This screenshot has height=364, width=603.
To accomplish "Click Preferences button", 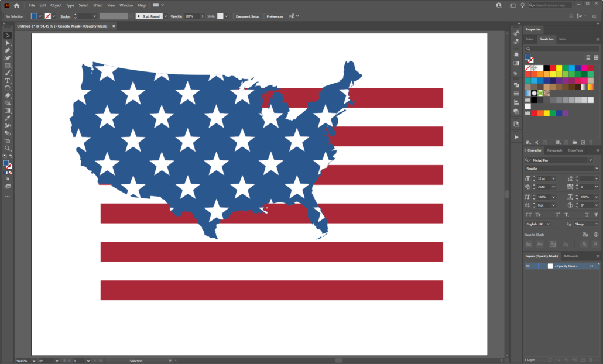I will pyautogui.click(x=275, y=16).
